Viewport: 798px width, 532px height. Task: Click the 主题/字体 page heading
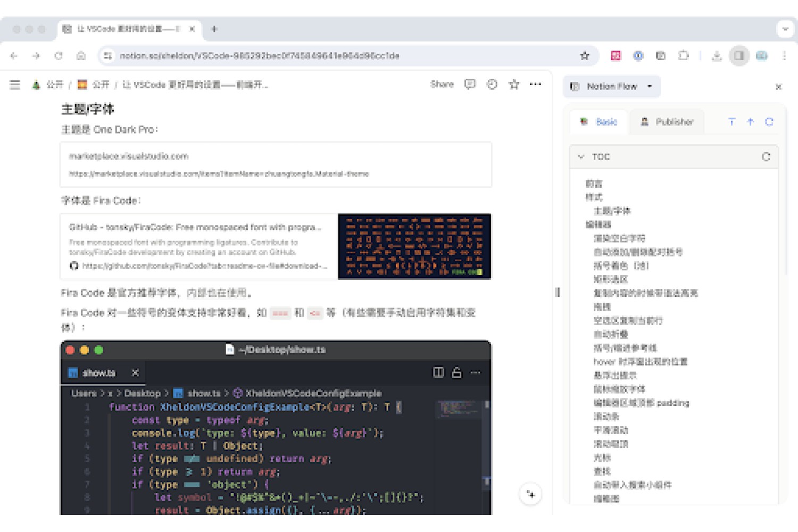click(88, 109)
